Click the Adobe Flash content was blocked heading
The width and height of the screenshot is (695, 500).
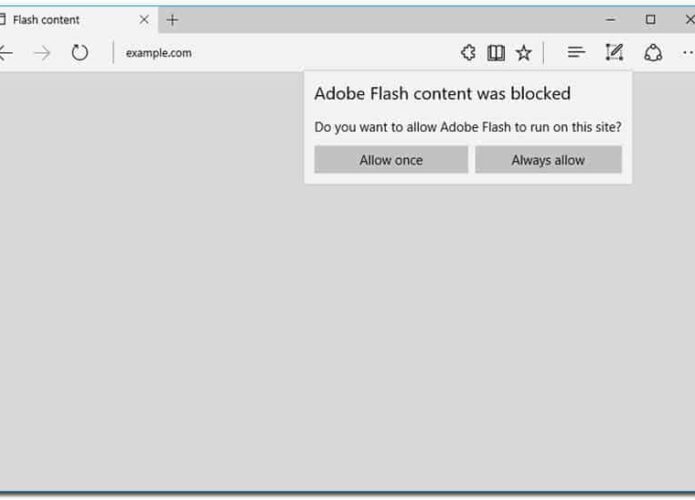tap(442, 94)
